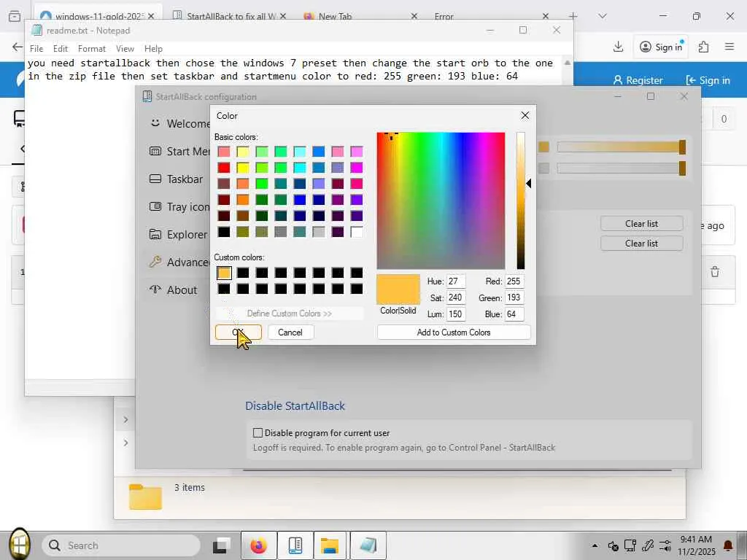The image size is (747, 560).
Task: Open the Notepad taskbar icon
Action: coord(368,545)
